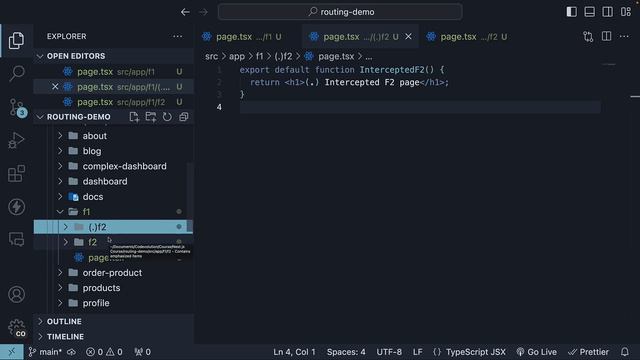Viewport: 640px width, 360px height.
Task: Open the Search view icon
Action: point(16,73)
